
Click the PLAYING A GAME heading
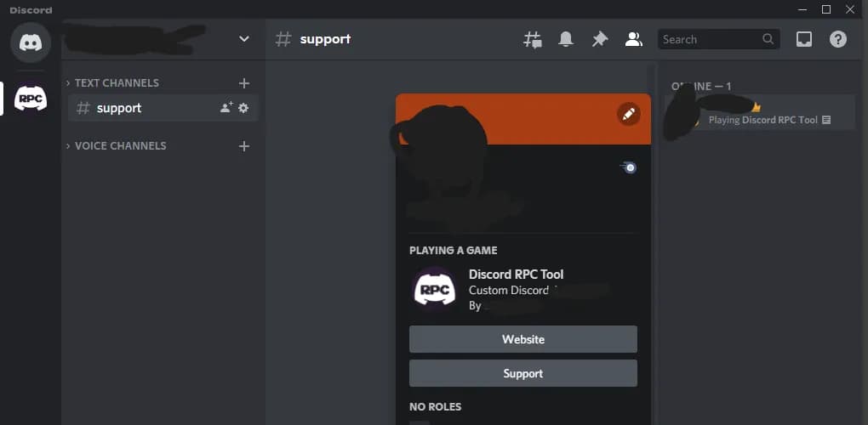454,251
